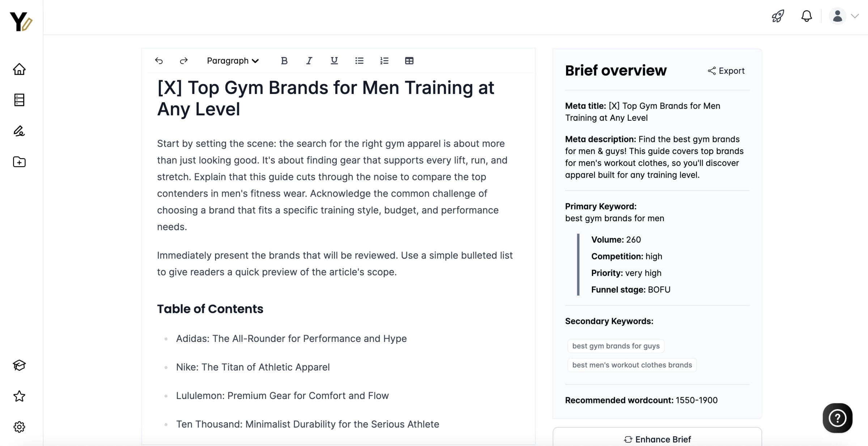Open notifications bell
Screen dimensions: 868x446
807,16
